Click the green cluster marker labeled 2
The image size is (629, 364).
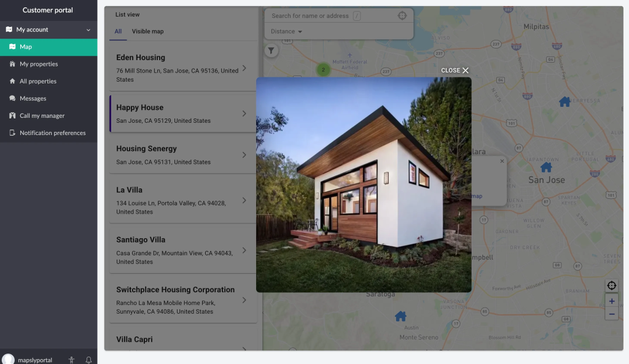point(323,69)
